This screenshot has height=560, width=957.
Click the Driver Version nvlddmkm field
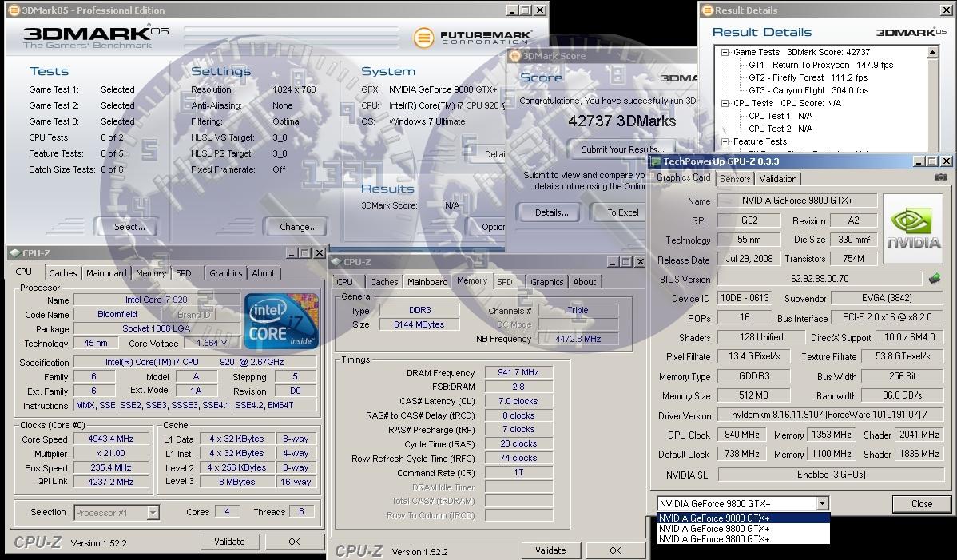click(830, 415)
